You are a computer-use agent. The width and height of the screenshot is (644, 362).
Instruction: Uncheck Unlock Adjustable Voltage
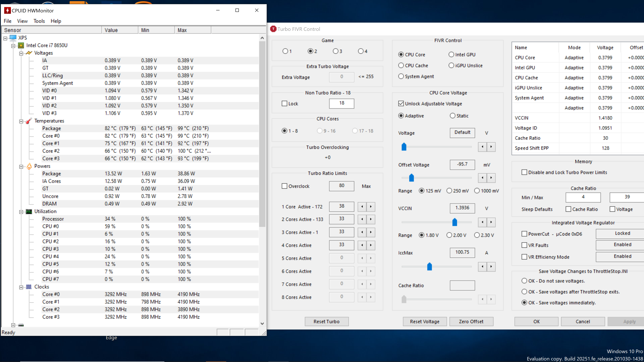coord(401,104)
